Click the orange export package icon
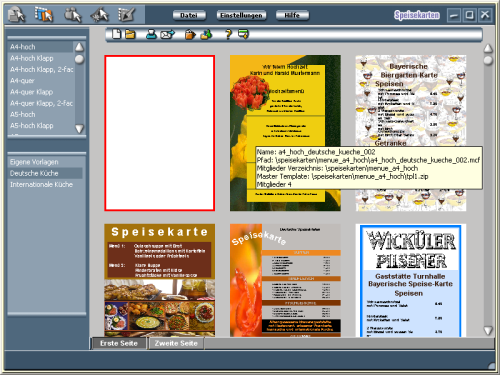 click(x=190, y=34)
